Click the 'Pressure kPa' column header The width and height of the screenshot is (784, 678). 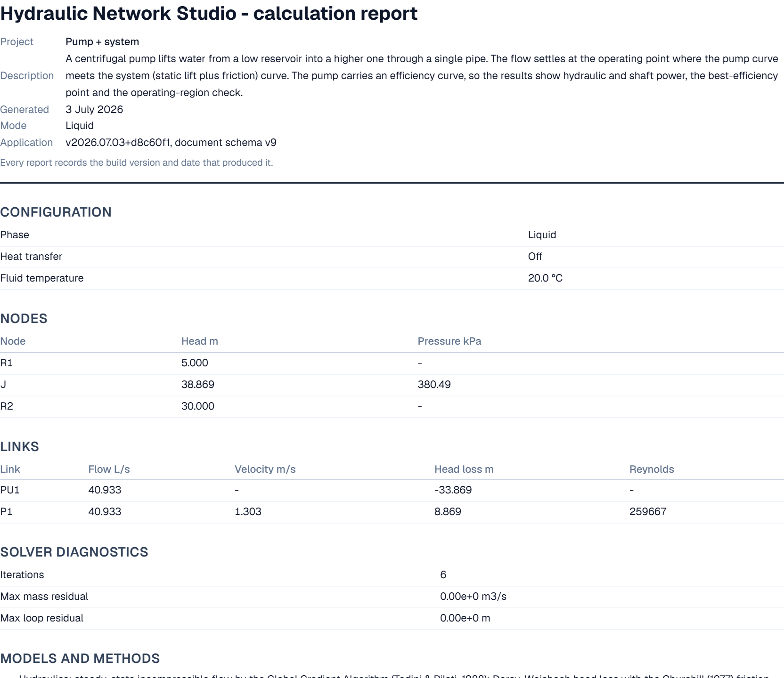[x=449, y=341]
